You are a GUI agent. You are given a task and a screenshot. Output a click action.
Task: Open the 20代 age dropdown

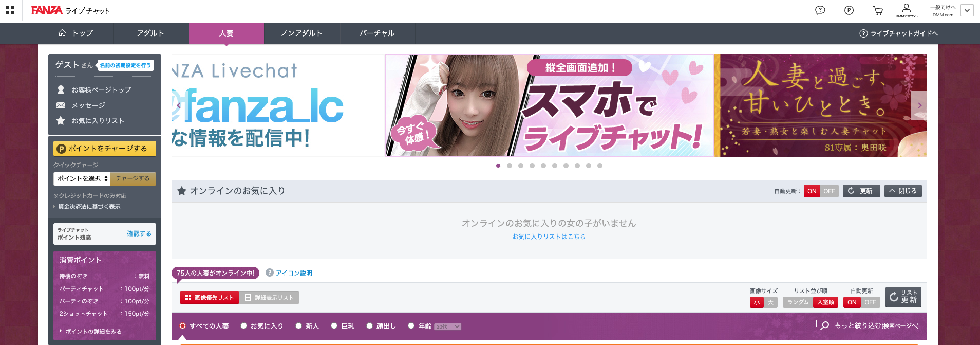(448, 326)
